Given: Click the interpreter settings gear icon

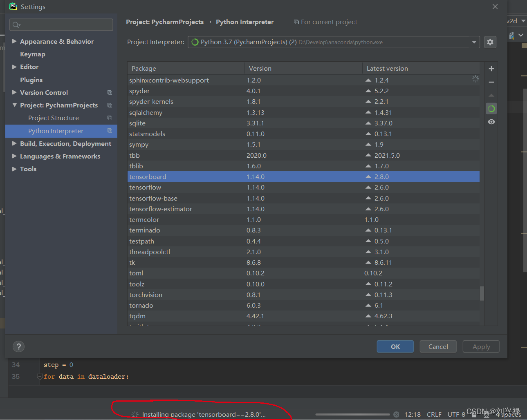Looking at the screenshot, I should [490, 42].
